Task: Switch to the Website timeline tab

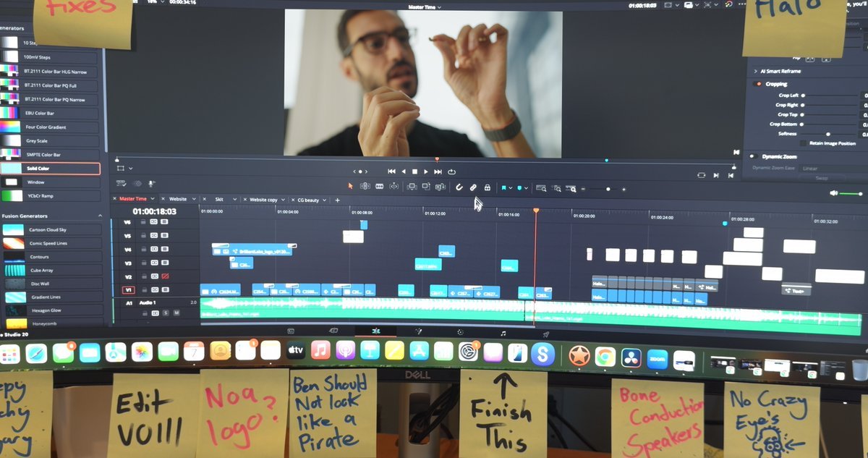Action: point(178,199)
